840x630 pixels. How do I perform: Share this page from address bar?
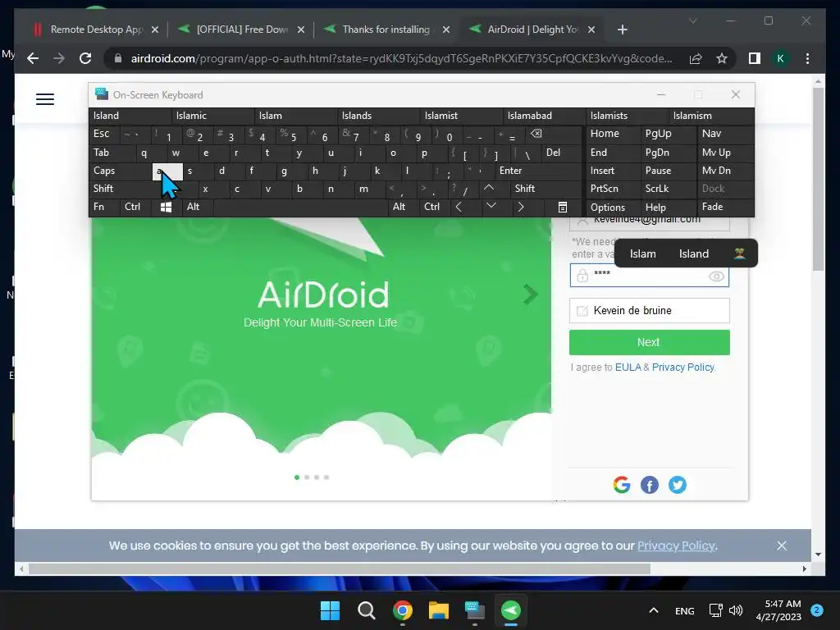[x=696, y=58]
